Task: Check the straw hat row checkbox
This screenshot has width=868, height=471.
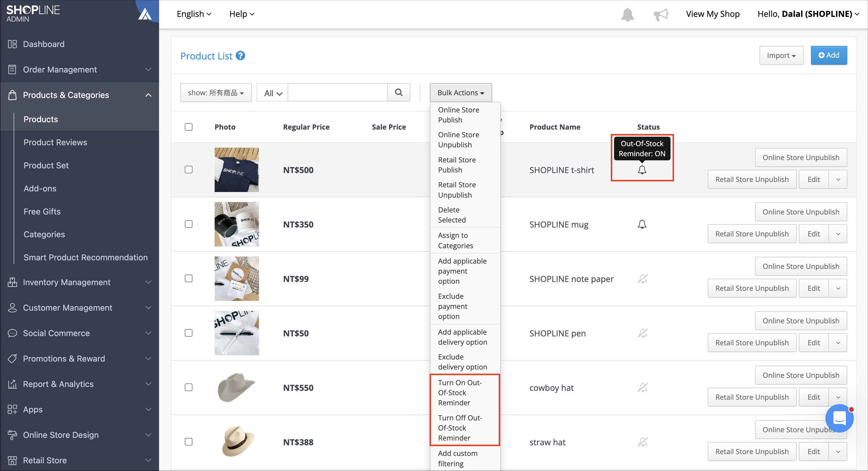Action: 189,442
